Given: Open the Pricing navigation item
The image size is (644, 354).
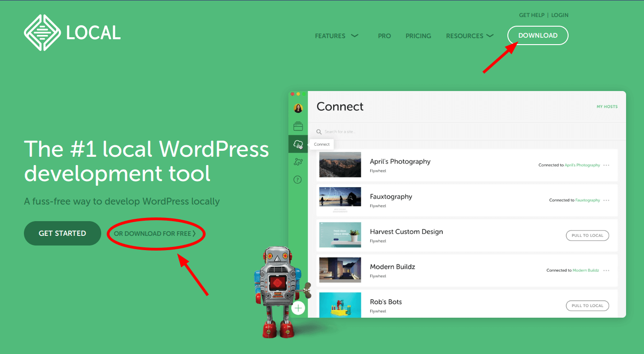Looking at the screenshot, I should click(418, 36).
